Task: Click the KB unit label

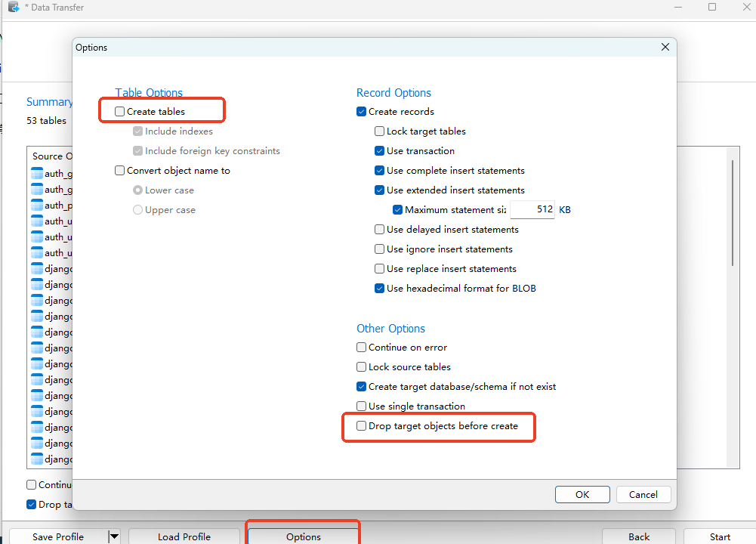Action: [565, 210]
